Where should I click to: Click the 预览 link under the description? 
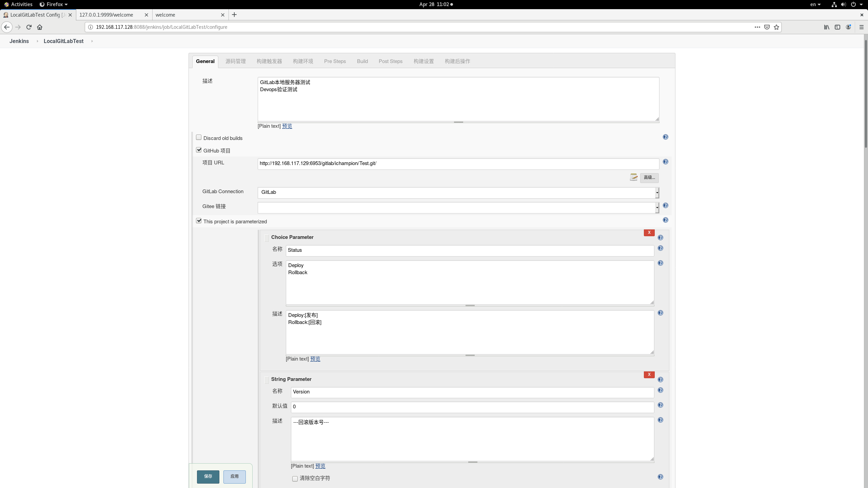(287, 126)
